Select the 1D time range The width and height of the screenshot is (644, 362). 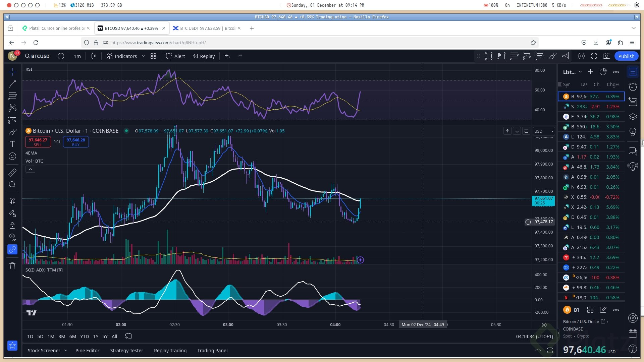[30, 337]
